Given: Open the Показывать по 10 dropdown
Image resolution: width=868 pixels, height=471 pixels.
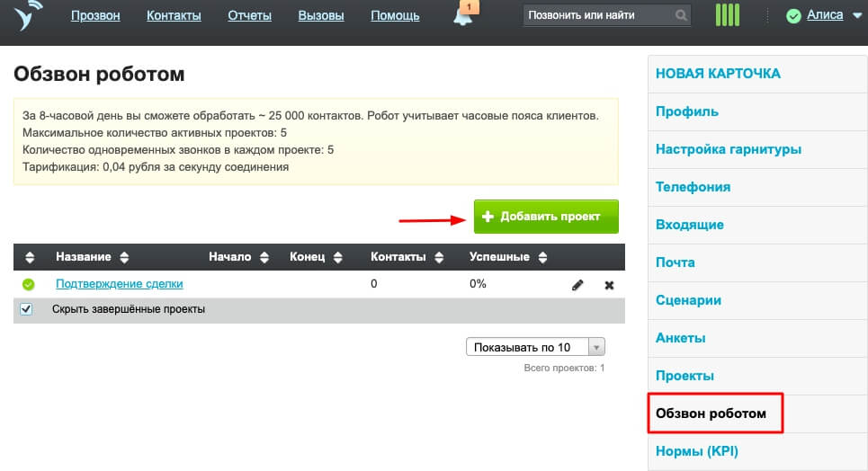Looking at the screenshot, I should [535, 347].
